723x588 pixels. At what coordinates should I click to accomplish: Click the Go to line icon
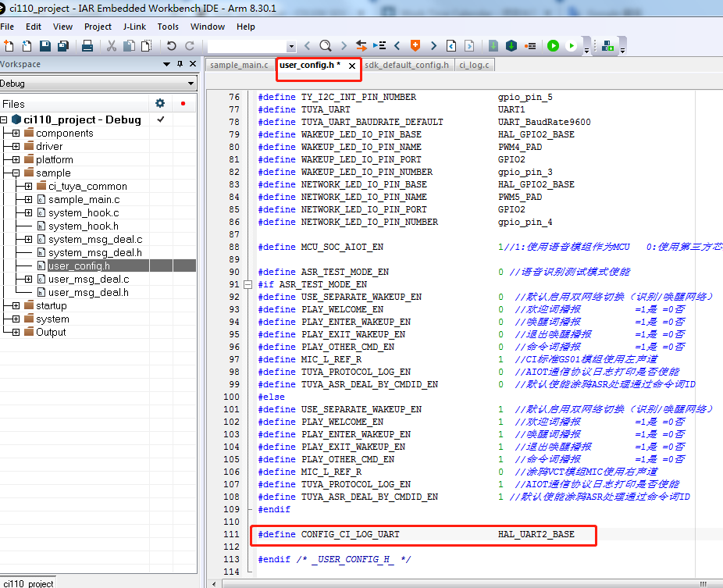pos(379,45)
